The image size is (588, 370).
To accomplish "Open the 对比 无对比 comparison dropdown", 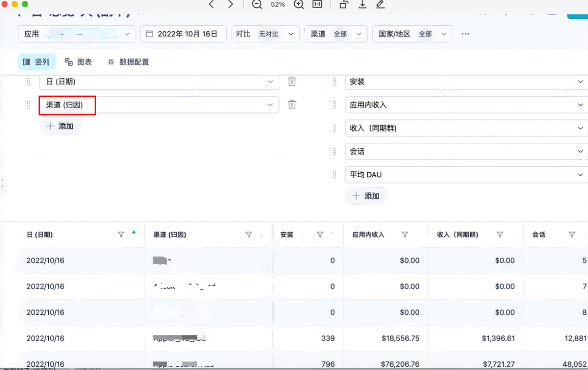I will point(265,34).
